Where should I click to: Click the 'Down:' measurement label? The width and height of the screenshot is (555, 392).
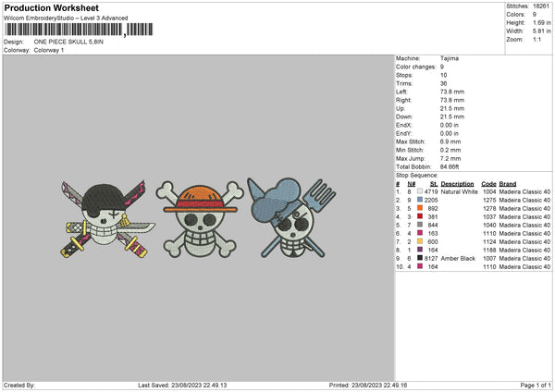pos(404,116)
